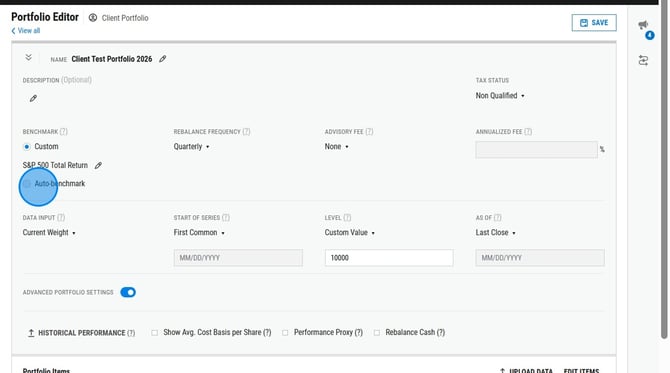Click the Annualized Fee percent field
Screen dimensions: 670x373
tap(536, 150)
